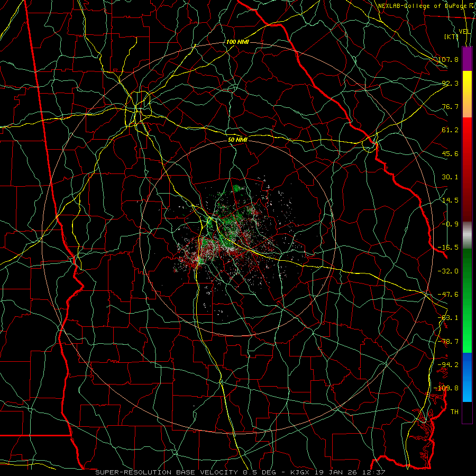The image size is (476, 476).
Task: Click the [KT] units label
Action: (451, 36)
